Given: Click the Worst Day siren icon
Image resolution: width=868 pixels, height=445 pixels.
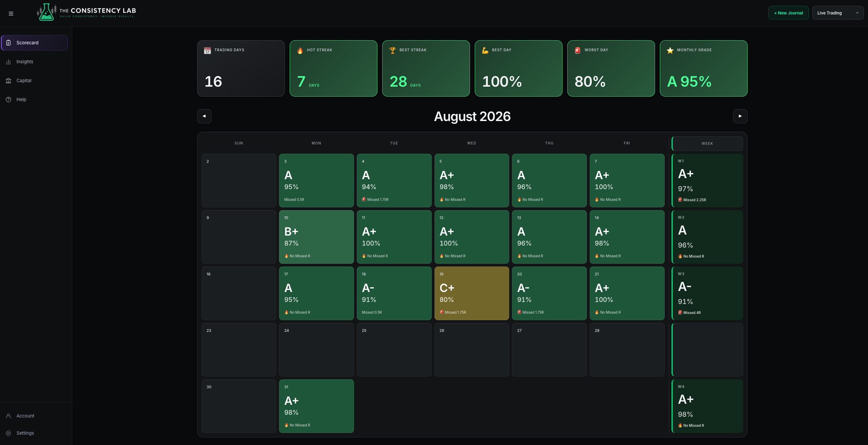Looking at the screenshot, I should [x=578, y=51].
